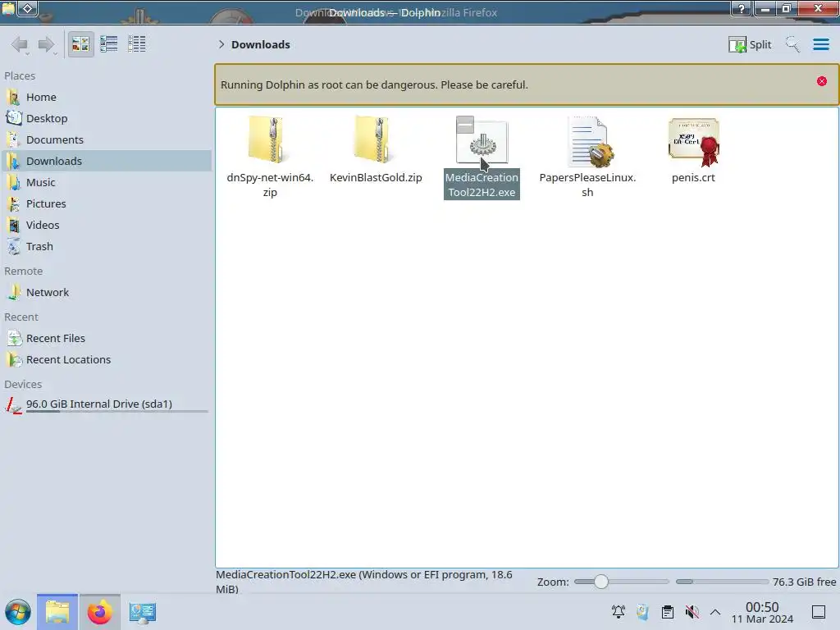Open clipboard tray icon
Screen dimensions: 840x630
tap(668, 612)
